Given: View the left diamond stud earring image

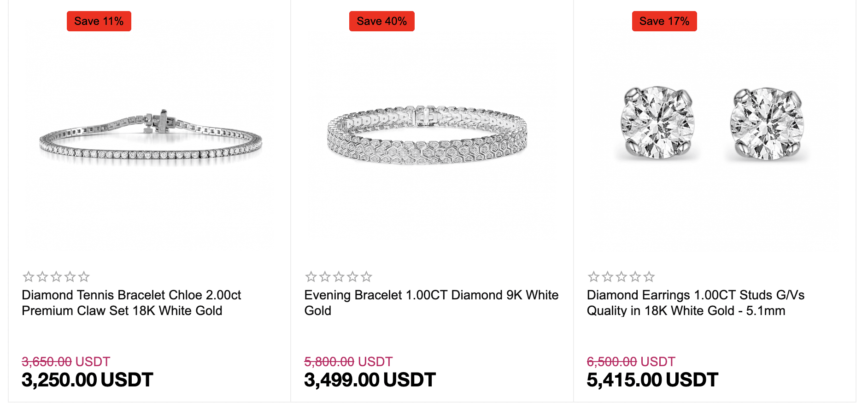Looking at the screenshot, I should click(657, 123).
